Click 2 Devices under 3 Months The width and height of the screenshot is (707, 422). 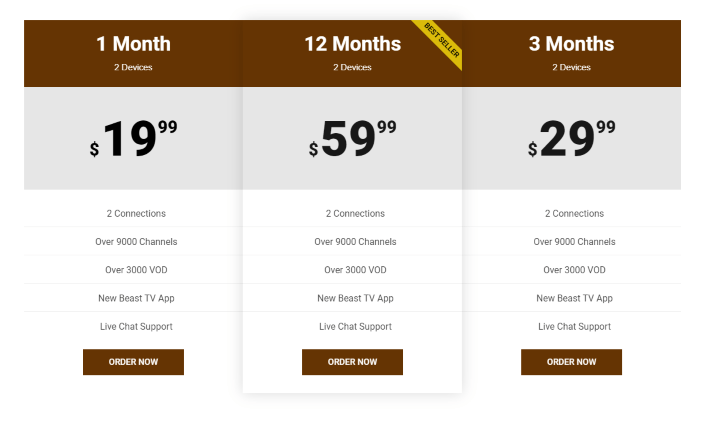[x=571, y=68]
